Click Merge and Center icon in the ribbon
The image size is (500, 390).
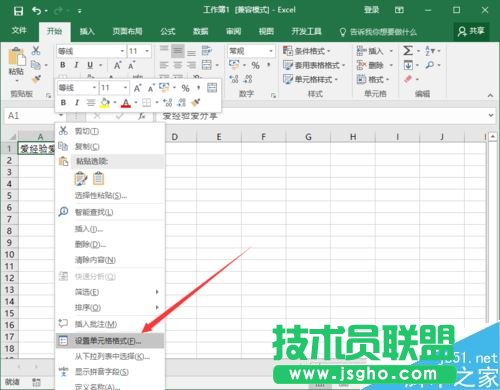[x=207, y=65]
